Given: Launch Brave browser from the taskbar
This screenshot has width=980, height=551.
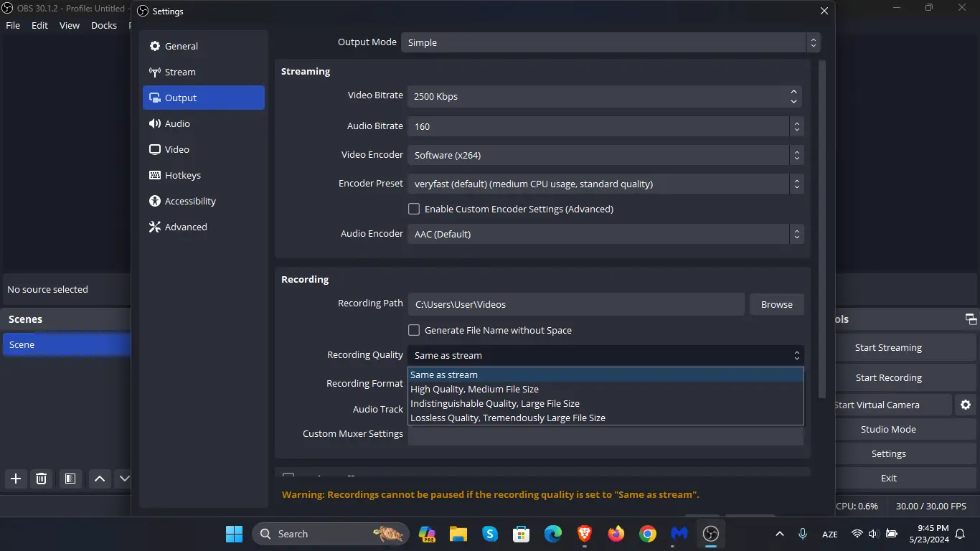Looking at the screenshot, I should pyautogui.click(x=585, y=534).
